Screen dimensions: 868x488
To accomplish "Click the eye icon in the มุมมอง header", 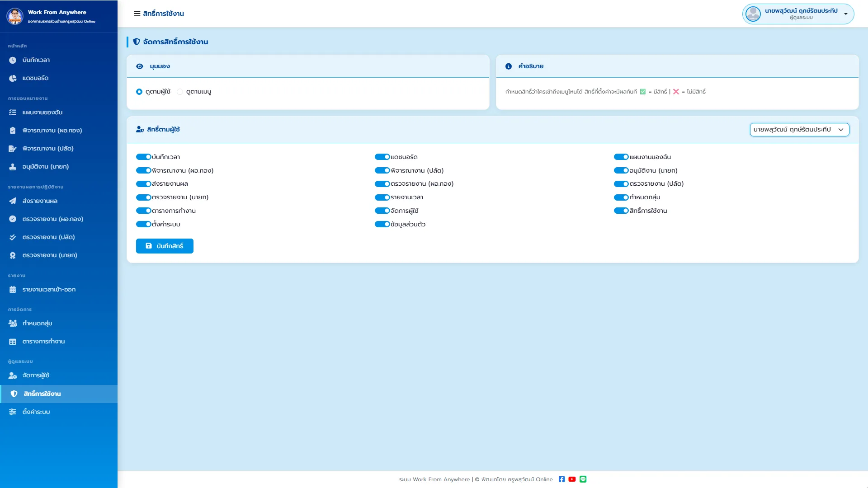I will point(140,66).
